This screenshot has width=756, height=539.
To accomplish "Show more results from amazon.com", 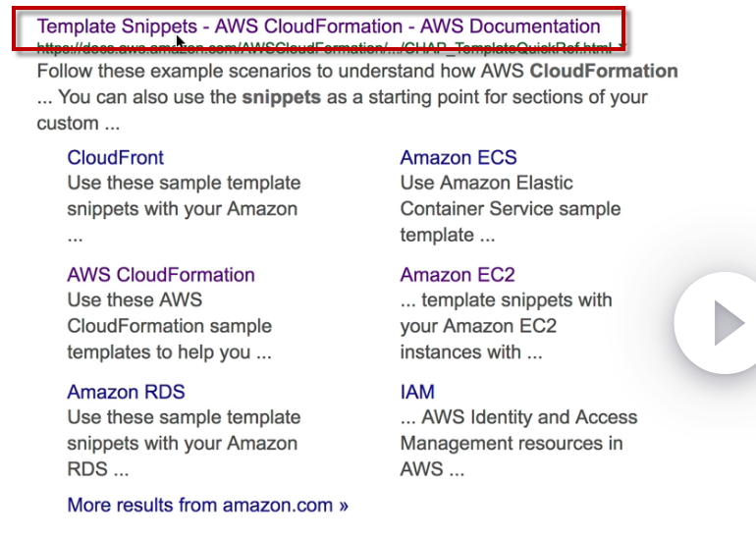I will click(207, 506).
